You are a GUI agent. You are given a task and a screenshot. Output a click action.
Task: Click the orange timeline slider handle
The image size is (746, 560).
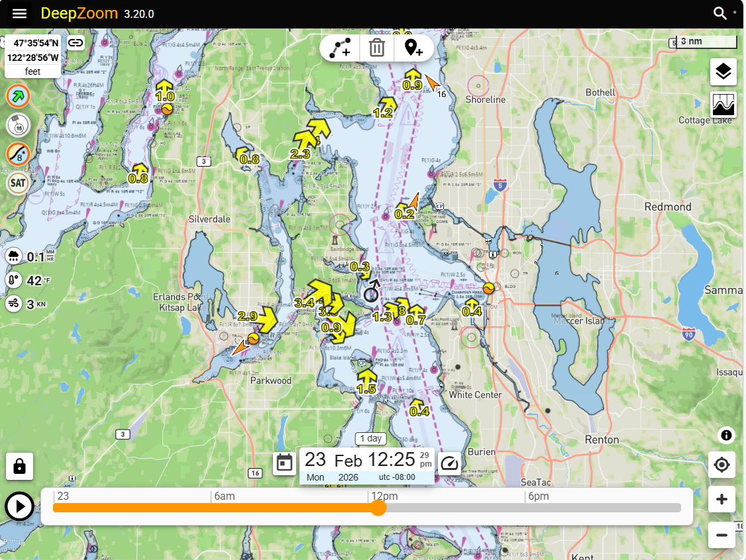[378, 508]
